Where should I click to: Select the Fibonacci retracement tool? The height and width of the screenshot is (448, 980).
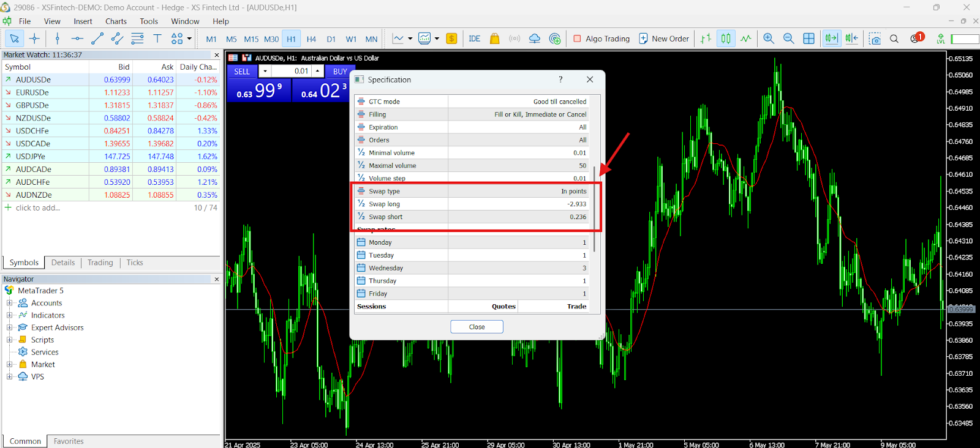137,39
